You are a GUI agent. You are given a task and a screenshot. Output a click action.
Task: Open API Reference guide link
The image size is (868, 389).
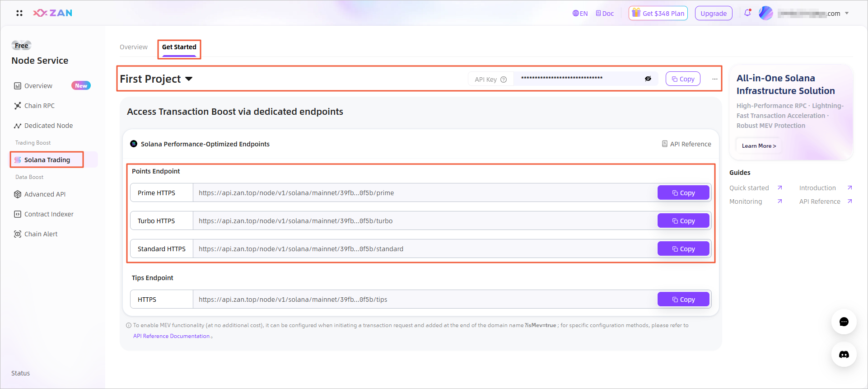826,202
